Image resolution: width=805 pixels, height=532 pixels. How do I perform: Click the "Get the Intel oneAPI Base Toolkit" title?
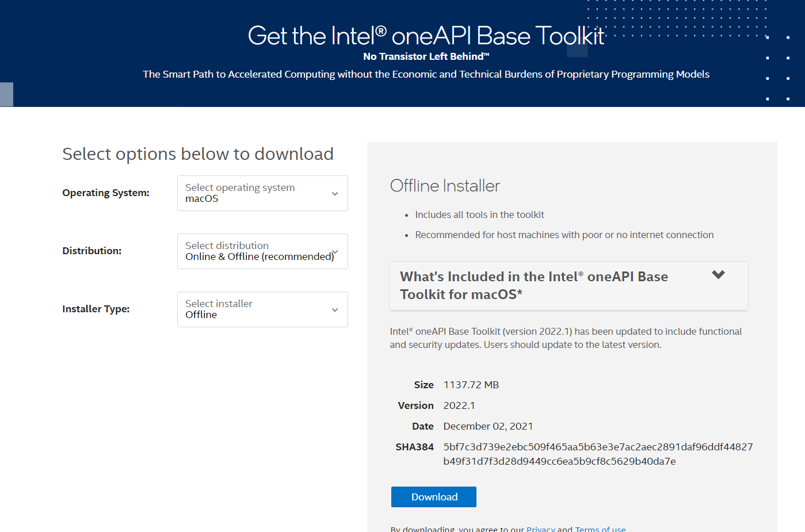[x=425, y=36]
